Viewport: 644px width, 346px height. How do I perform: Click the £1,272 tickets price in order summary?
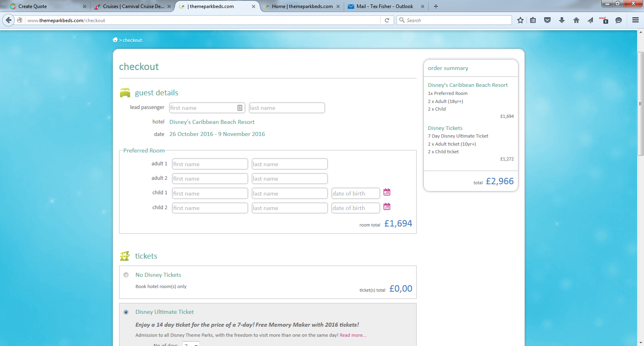coord(507,159)
